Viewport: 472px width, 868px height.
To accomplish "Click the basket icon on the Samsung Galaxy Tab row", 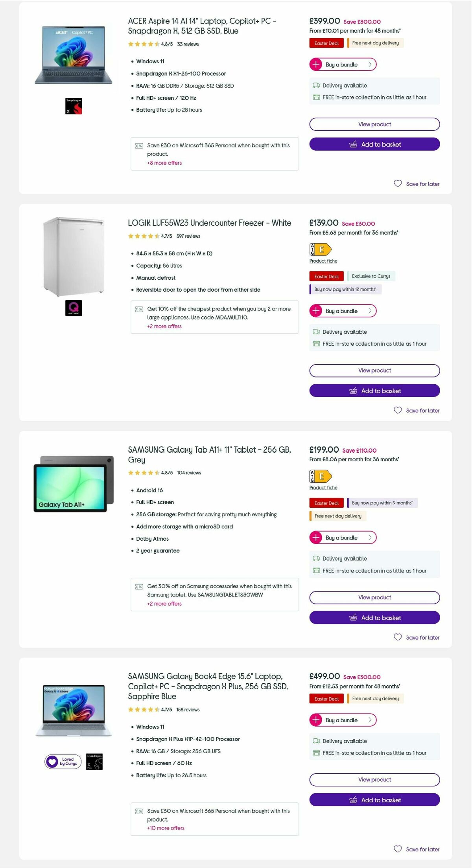I will pos(354,618).
